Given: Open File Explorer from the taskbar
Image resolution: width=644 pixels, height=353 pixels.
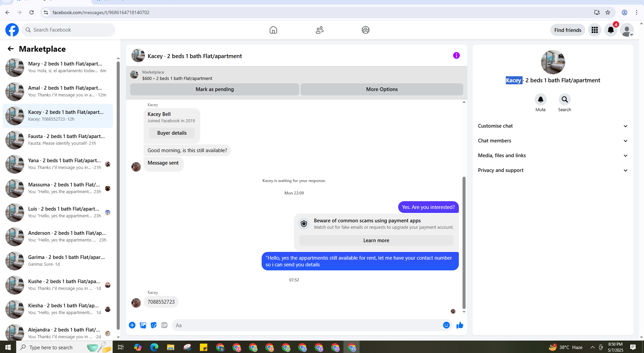Looking at the screenshot, I should click(171, 347).
